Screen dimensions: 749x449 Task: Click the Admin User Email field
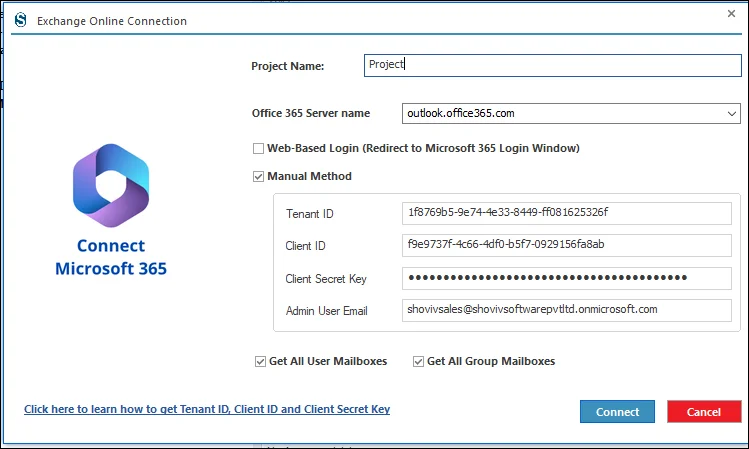567,310
